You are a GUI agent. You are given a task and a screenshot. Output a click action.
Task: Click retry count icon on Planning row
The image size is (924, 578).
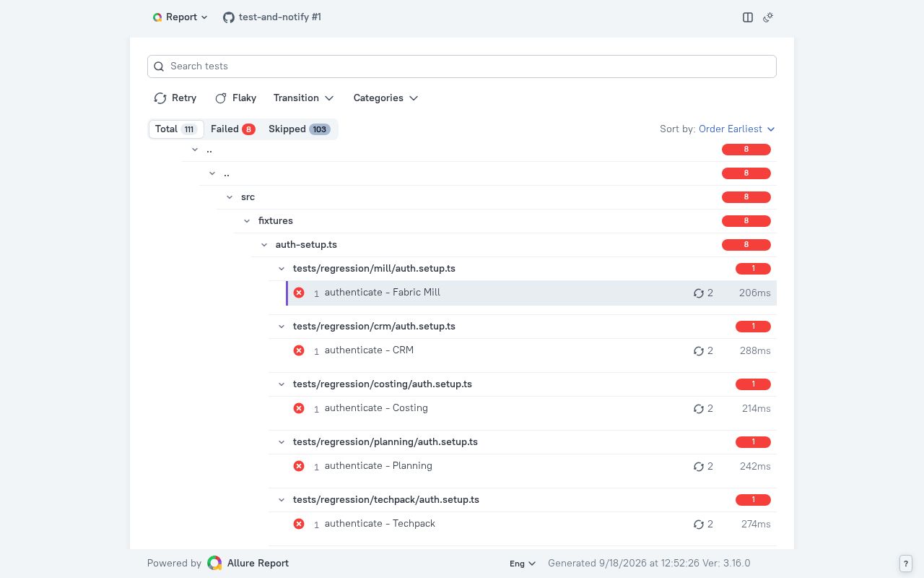[x=698, y=467]
